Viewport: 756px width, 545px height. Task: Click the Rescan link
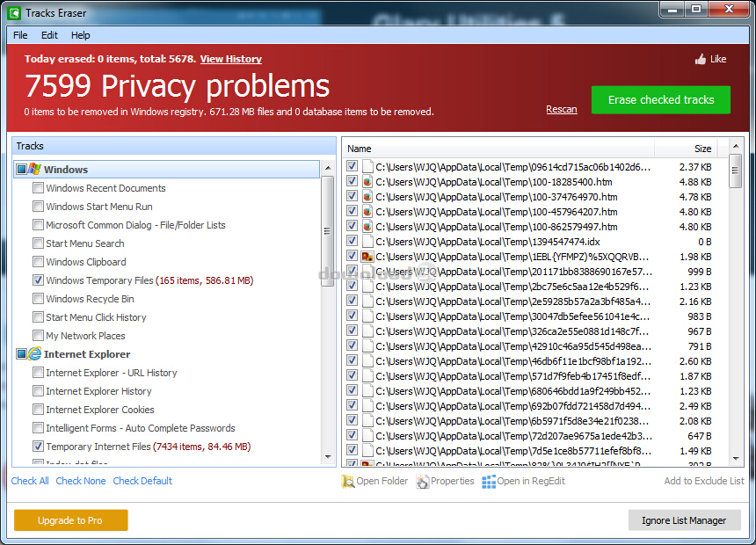[561, 110]
